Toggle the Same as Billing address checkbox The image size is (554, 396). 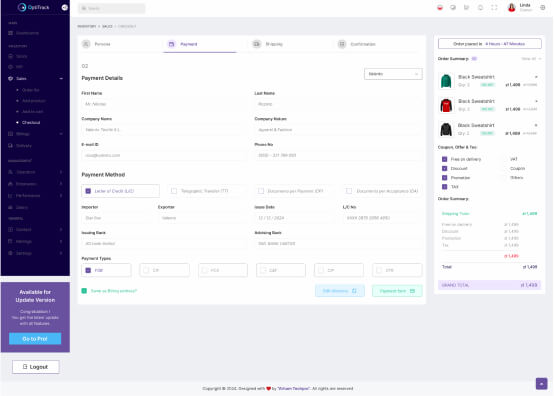[84, 291]
